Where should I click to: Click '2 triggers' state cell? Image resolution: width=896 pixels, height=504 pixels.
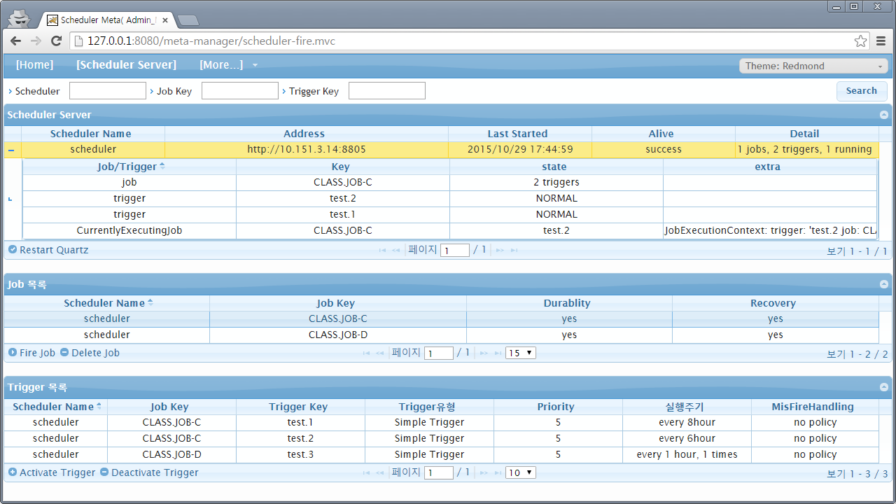[557, 182]
